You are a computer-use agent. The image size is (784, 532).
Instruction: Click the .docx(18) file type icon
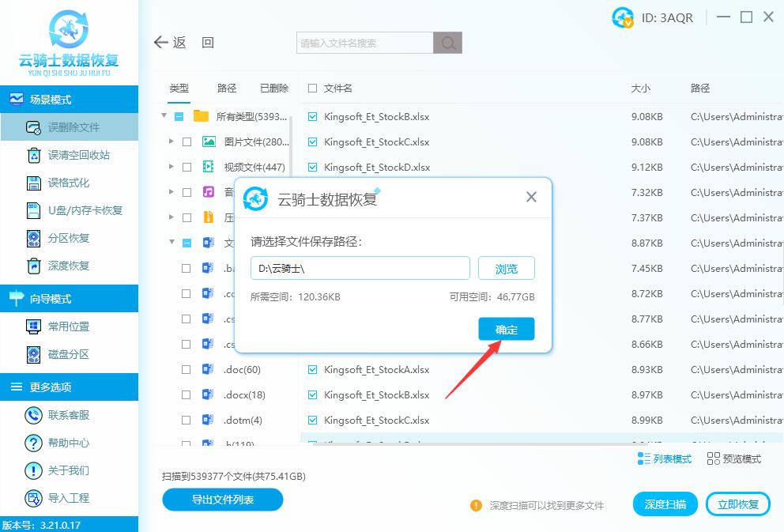[208, 394]
